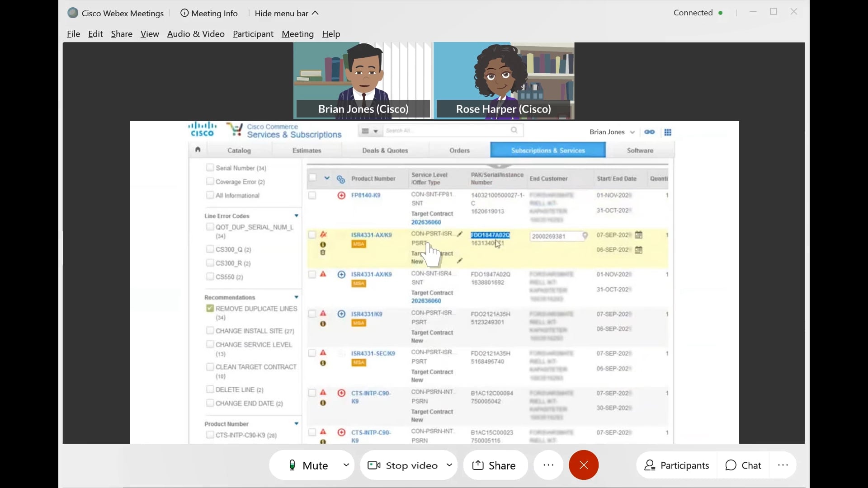Switch to the Estimates tab

click(x=307, y=150)
